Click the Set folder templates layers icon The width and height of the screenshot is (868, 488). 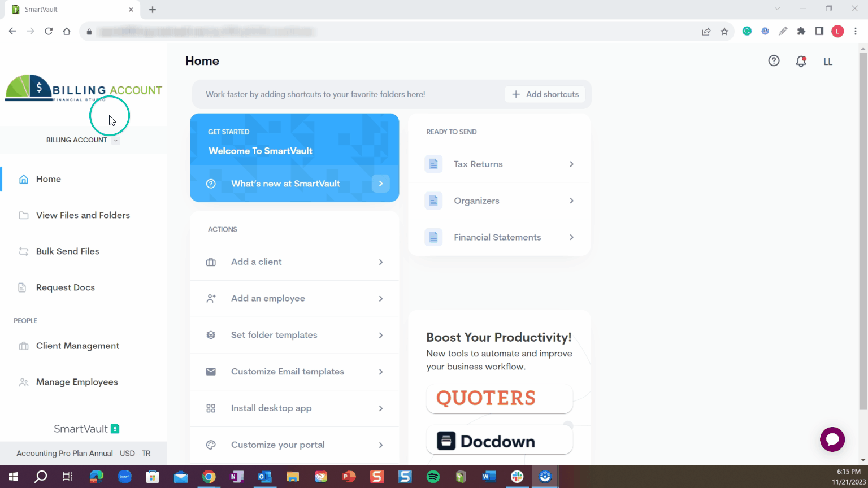click(211, 335)
